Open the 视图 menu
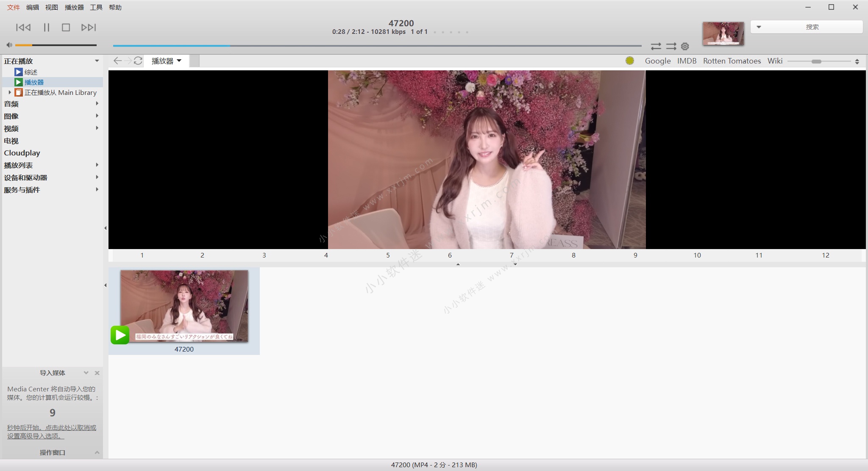Screen dimensions: 868x471 click(51, 7)
